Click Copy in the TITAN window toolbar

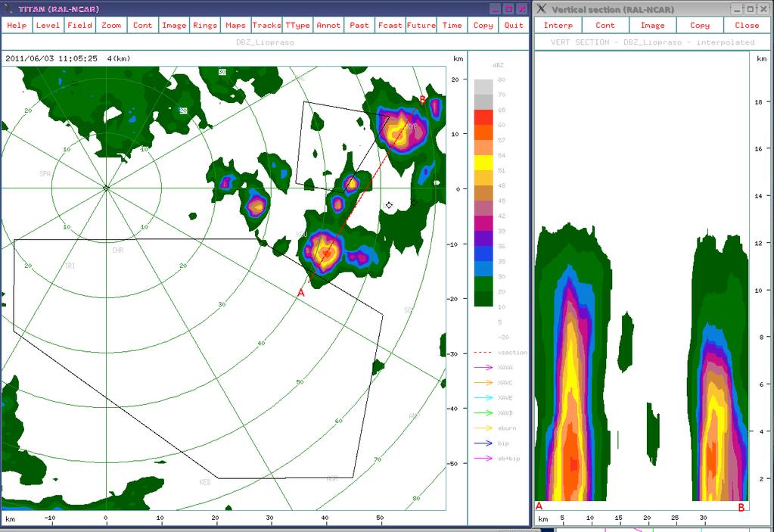click(x=483, y=25)
